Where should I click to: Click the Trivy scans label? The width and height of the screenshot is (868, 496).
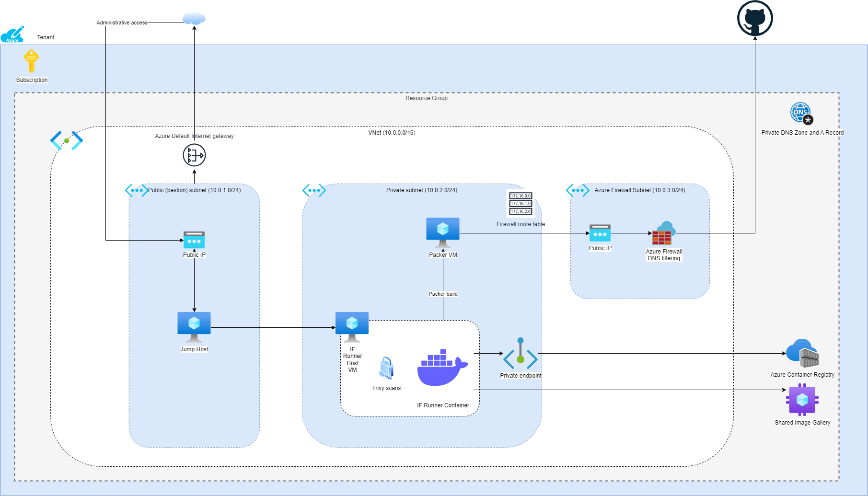pyautogui.click(x=386, y=388)
